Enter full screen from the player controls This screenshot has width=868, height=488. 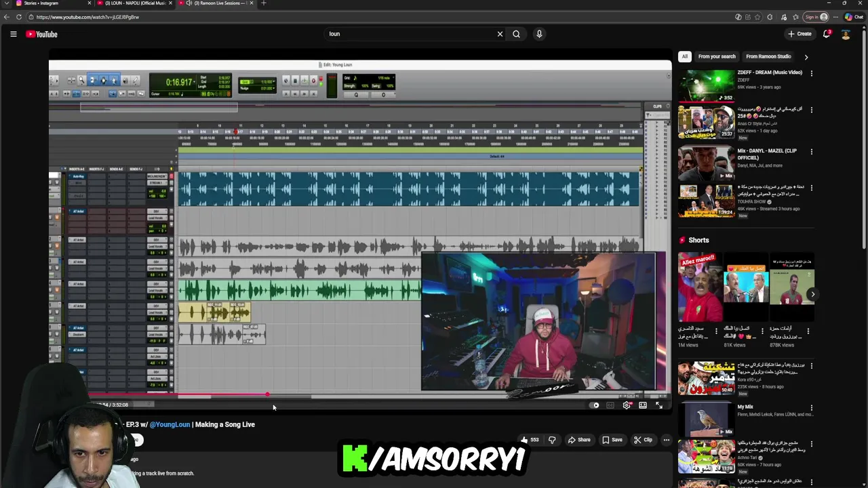(659, 405)
